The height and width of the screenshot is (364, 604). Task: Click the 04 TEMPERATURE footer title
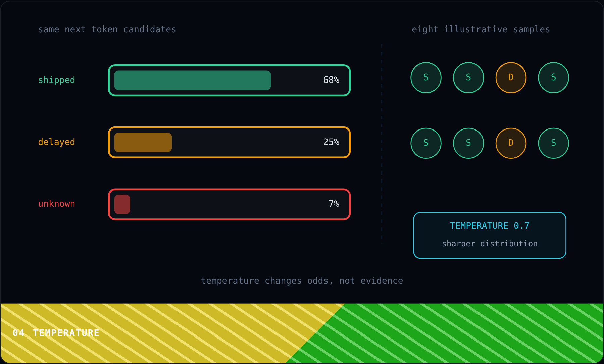point(56,333)
